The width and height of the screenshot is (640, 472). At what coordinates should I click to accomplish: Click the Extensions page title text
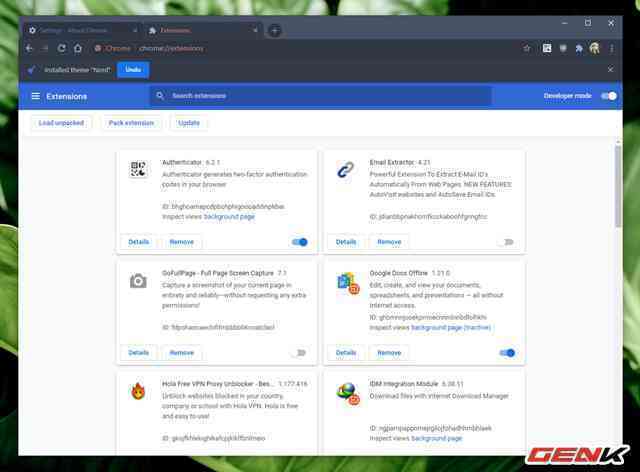(x=67, y=96)
